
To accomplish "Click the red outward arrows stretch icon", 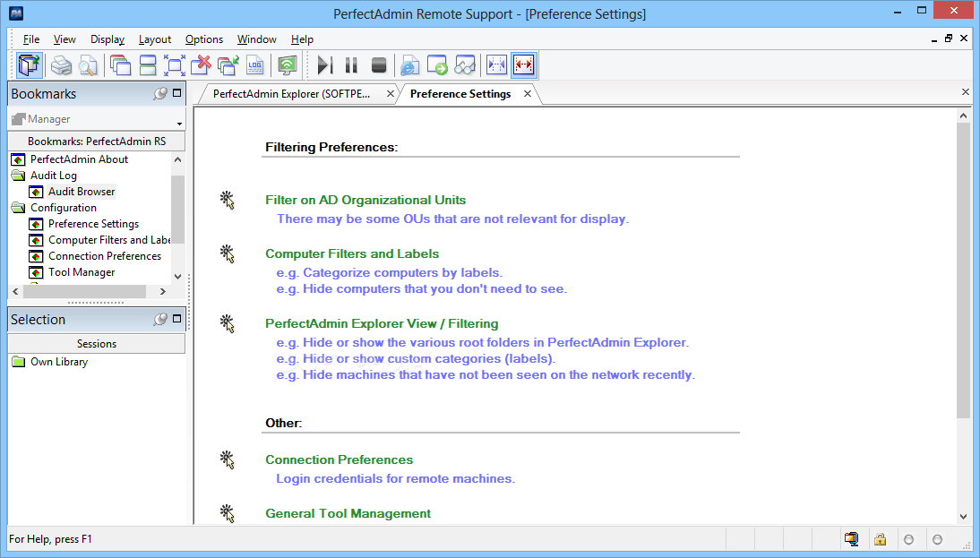I will [523, 65].
